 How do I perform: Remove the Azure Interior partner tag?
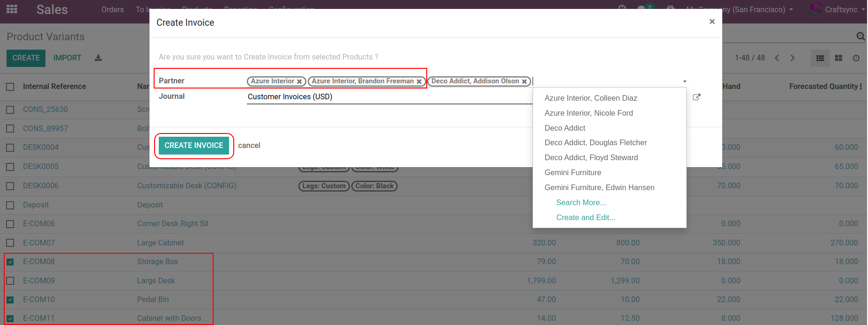click(299, 81)
